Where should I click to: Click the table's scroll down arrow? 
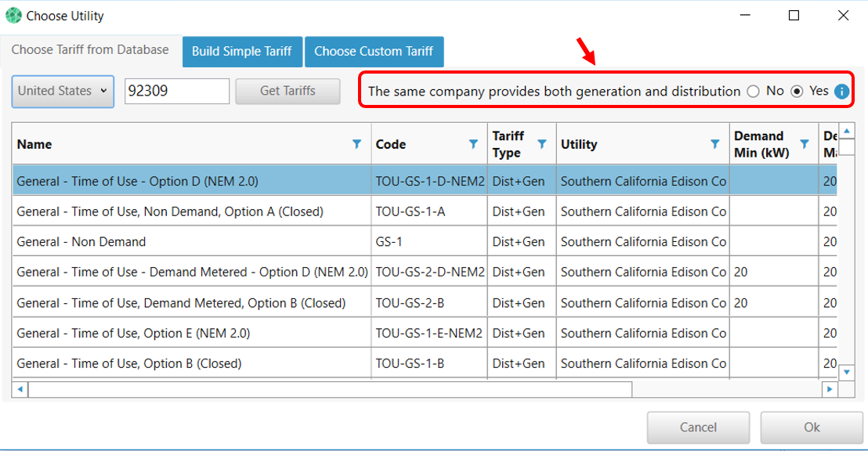[847, 372]
